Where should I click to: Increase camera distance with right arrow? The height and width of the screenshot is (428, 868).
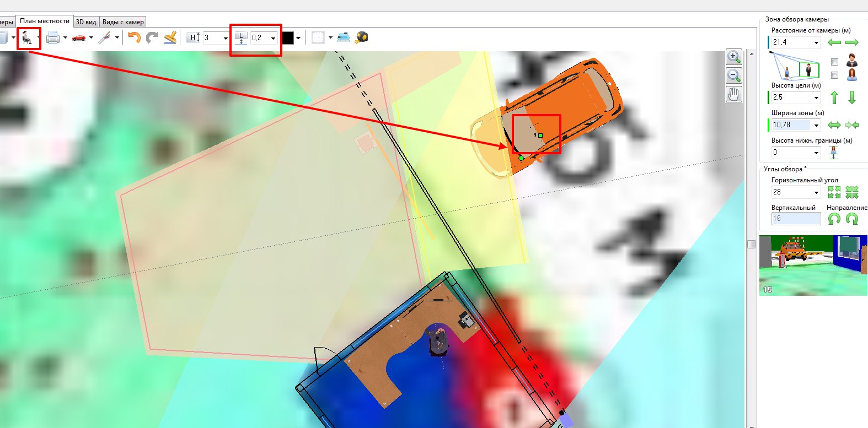point(852,42)
